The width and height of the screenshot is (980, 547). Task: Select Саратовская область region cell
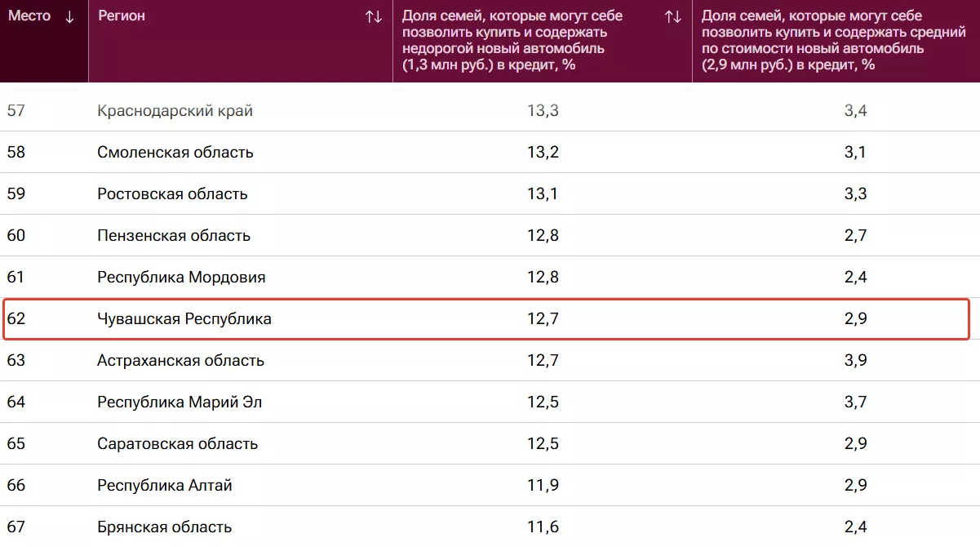(177, 444)
